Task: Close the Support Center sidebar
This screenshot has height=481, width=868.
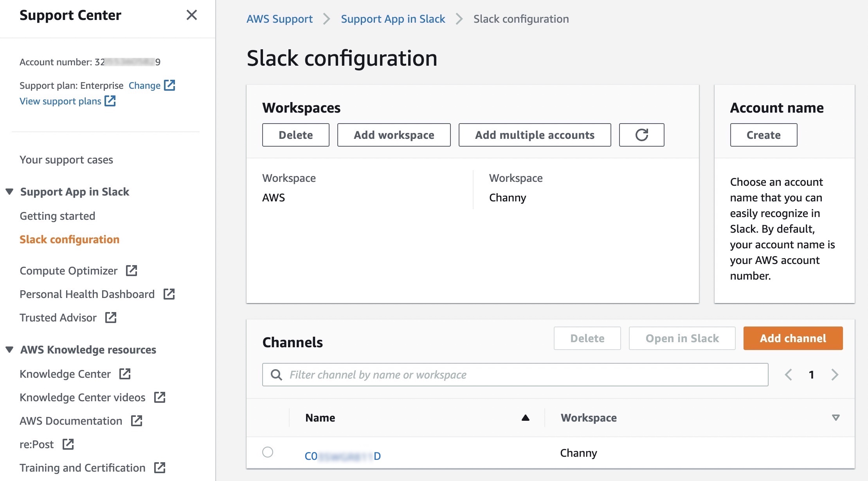Action: 191,15
